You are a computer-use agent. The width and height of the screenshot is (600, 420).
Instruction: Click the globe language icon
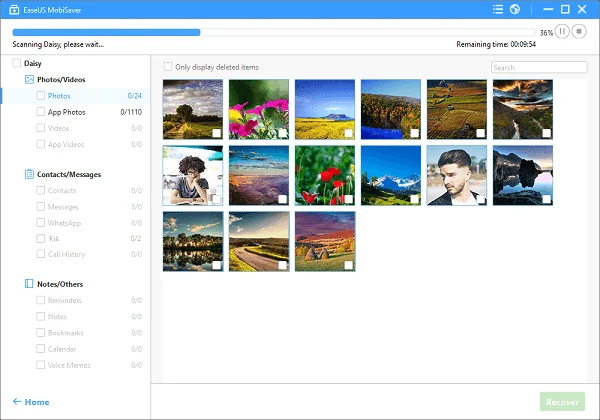click(x=514, y=10)
